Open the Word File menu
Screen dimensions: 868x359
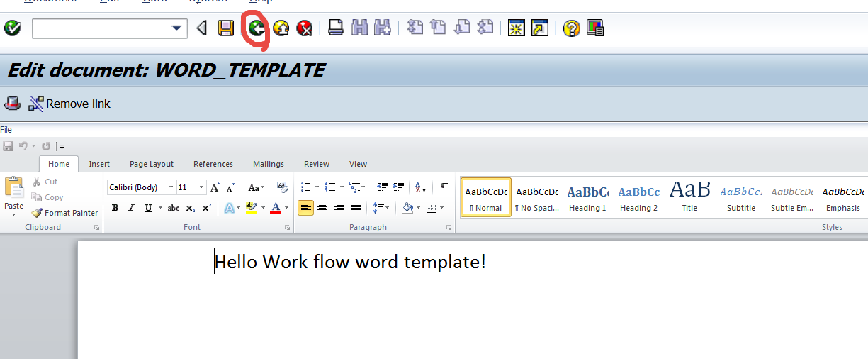click(x=6, y=129)
